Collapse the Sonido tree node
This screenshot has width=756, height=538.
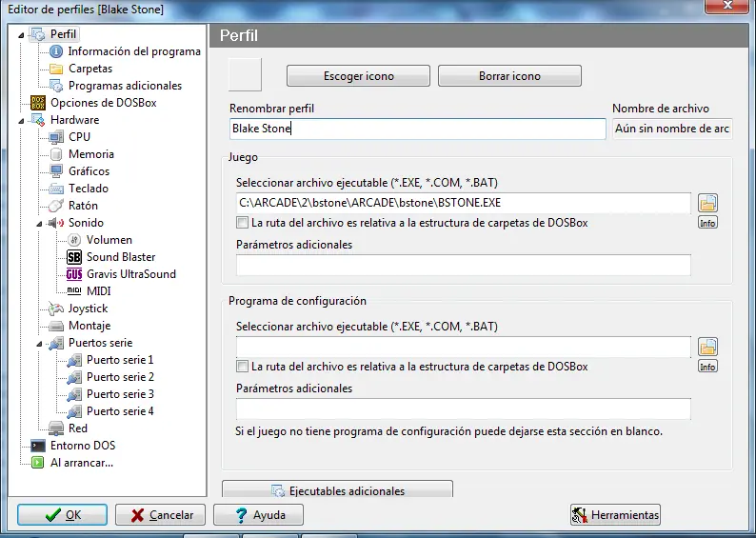40,224
